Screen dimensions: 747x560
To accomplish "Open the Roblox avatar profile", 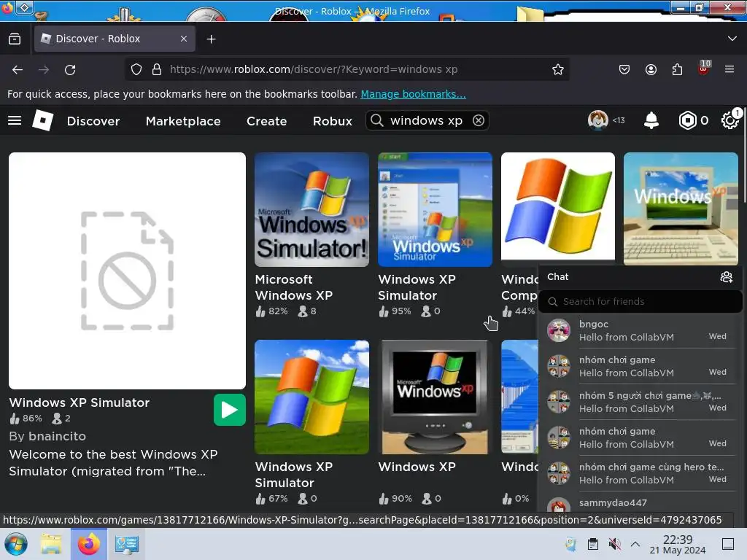I will coord(598,120).
